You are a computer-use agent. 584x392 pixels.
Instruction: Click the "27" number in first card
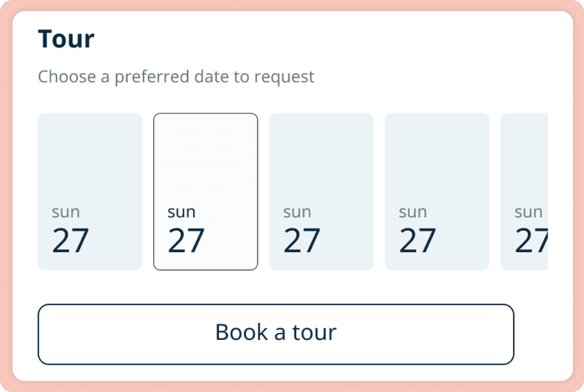pyautogui.click(x=71, y=241)
